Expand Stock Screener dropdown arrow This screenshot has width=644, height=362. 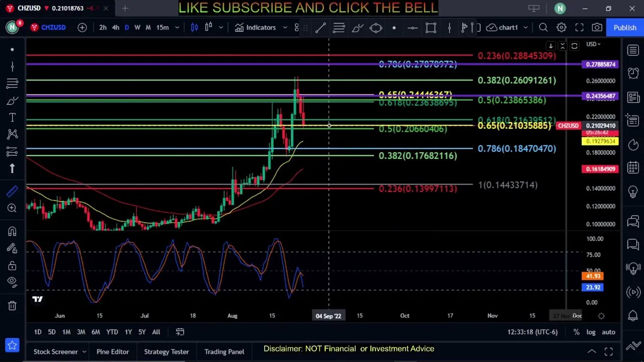coord(84,352)
